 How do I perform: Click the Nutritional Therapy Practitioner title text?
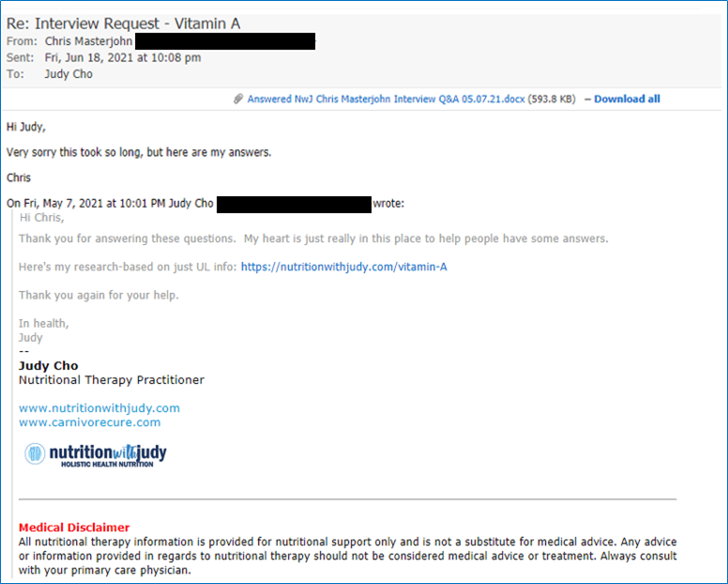112,380
